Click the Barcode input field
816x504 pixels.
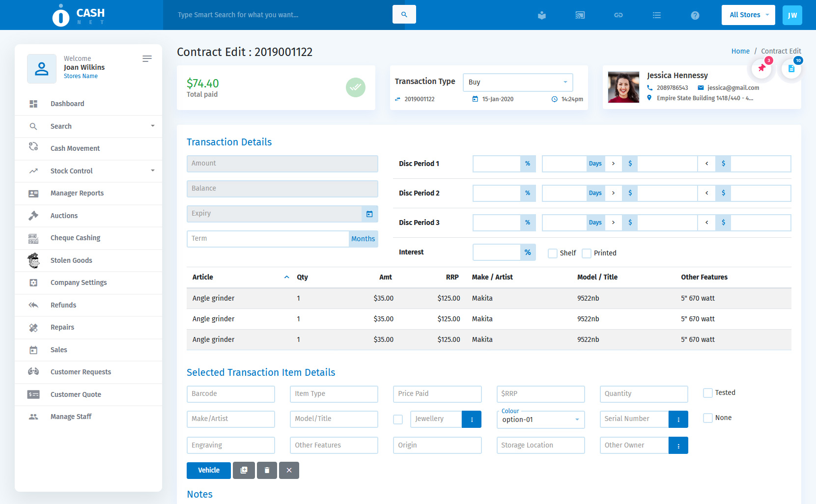tap(230, 394)
